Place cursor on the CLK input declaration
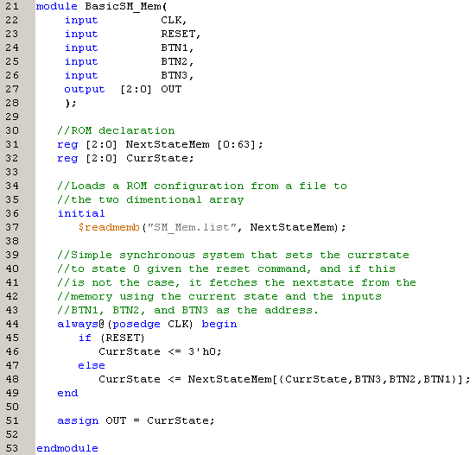476x455 pixels. [174, 20]
